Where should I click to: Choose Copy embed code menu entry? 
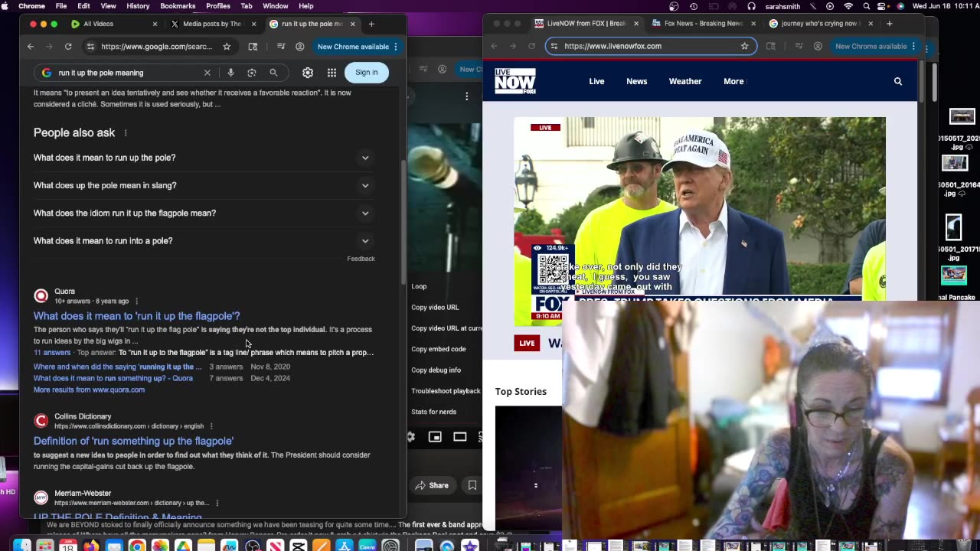tap(439, 349)
